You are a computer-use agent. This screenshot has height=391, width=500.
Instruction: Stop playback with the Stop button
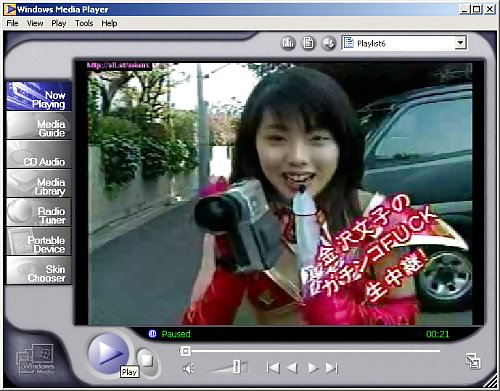pyautogui.click(x=146, y=360)
